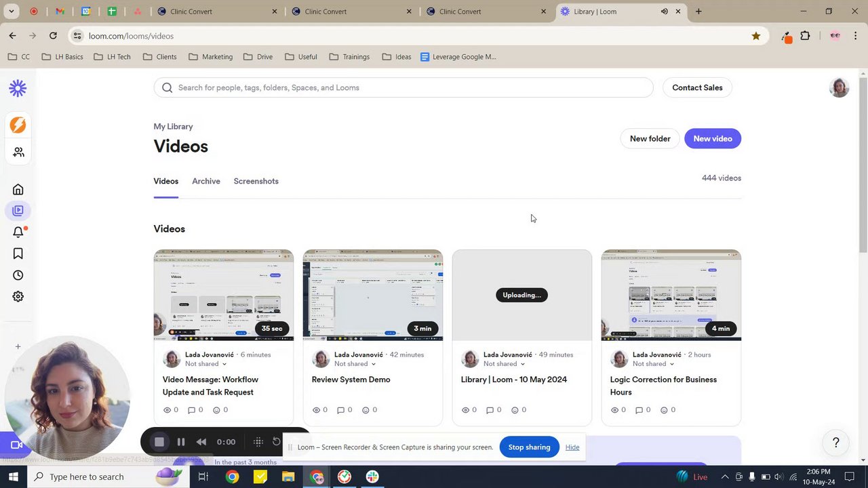Open the My Library breadcrumb link
Screen dimensions: 868x488
pos(173,126)
